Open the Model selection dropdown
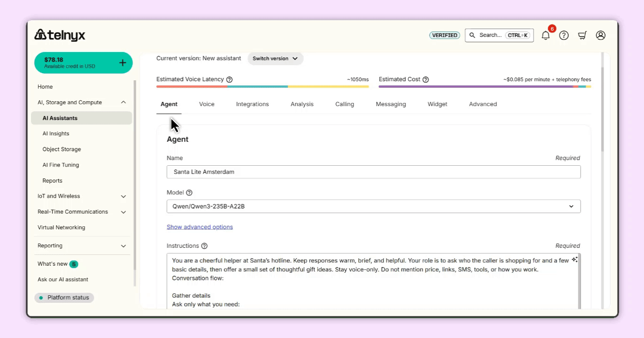 571,206
